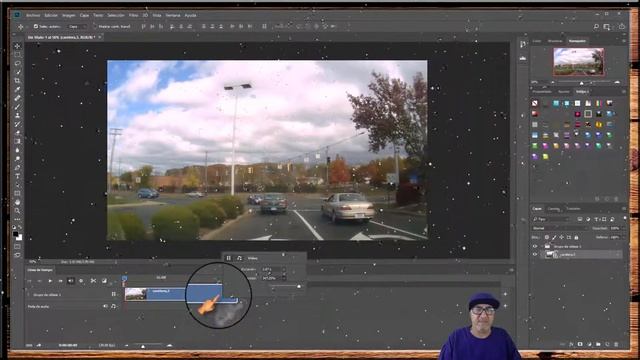640x360 pixels.
Task: Click the Línea de tiempo panel tab
Action: click(x=40, y=270)
